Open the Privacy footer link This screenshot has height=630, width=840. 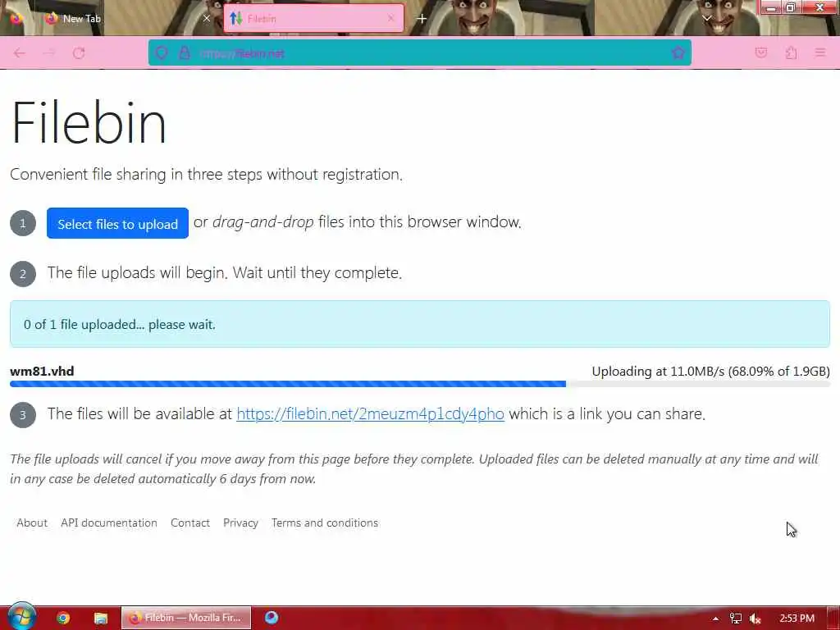240,523
